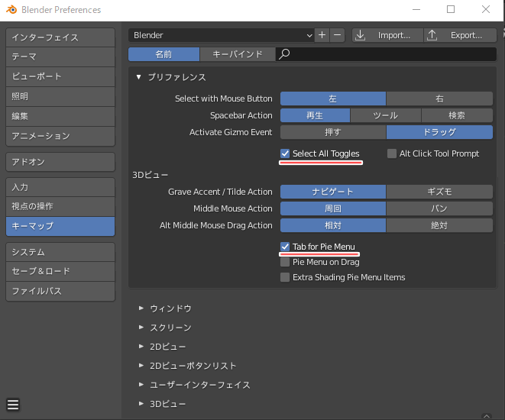Screen dimensions: 505x420
Task: Click the hamburger menu icon at bottom left
Action: pyautogui.click(x=13, y=405)
